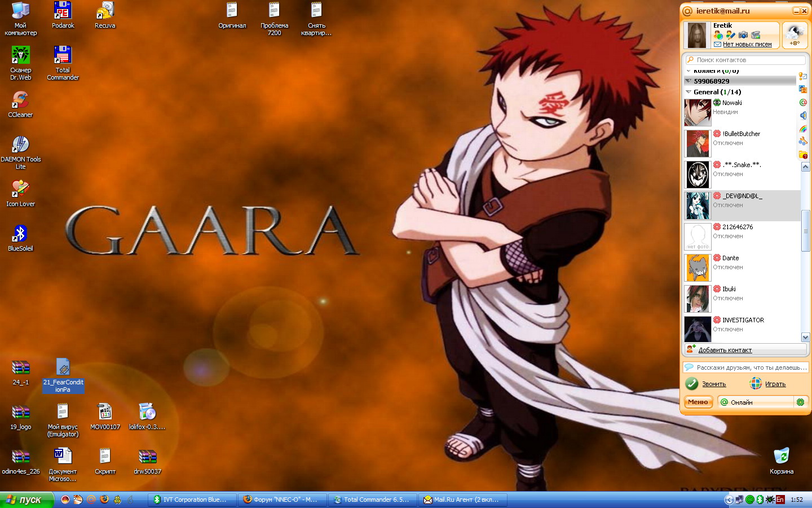
Task: Select the drw50037 archive icon
Action: click(x=147, y=461)
